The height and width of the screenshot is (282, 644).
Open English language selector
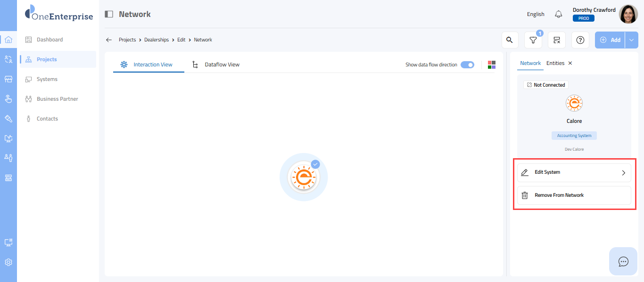pos(536,14)
